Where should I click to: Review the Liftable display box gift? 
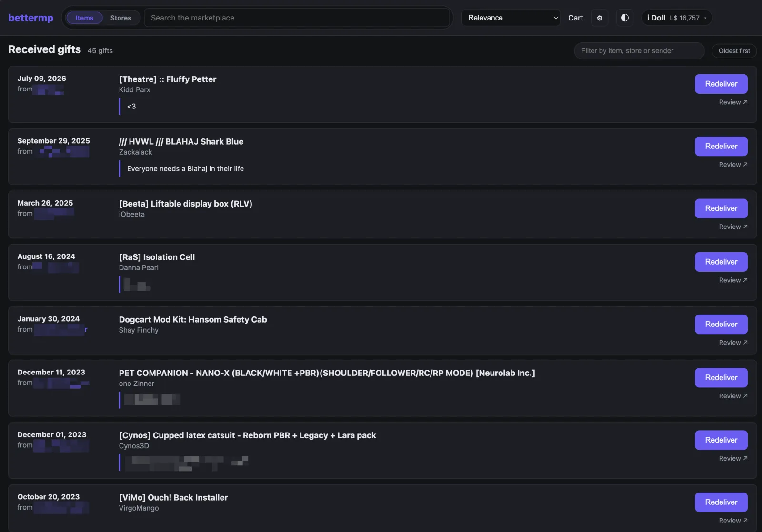pos(733,227)
